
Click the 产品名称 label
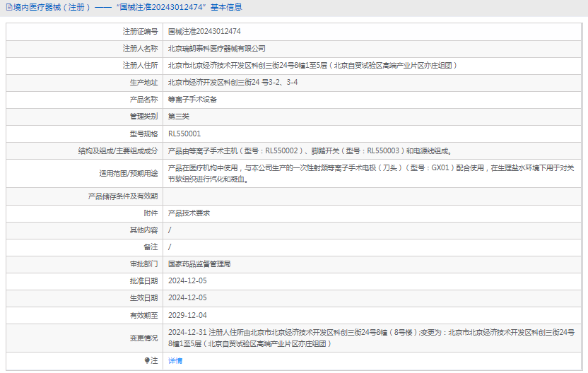click(144, 100)
